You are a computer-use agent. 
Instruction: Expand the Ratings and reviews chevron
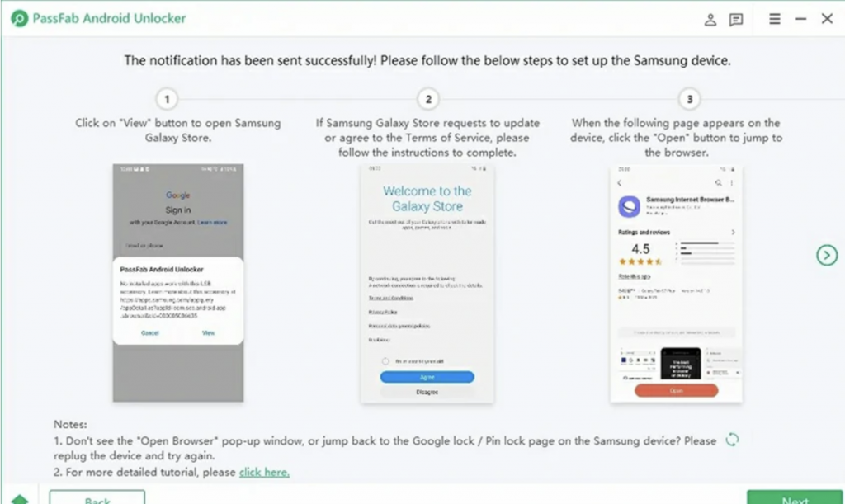coord(733,233)
